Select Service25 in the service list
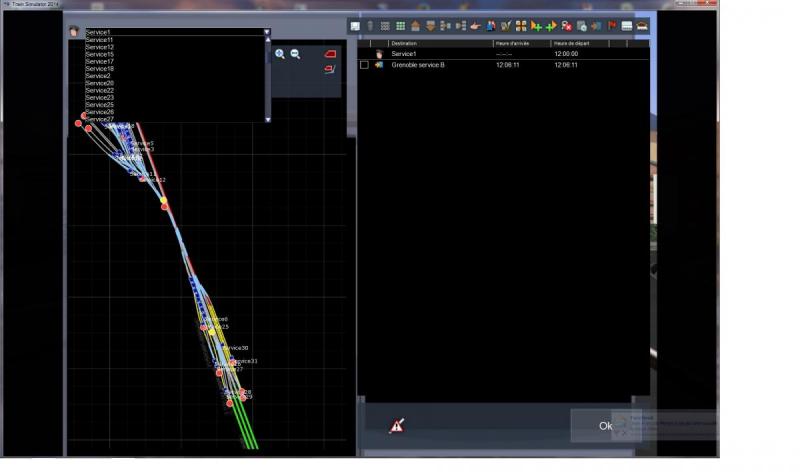The height and width of the screenshot is (472, 800). [100, 105]
